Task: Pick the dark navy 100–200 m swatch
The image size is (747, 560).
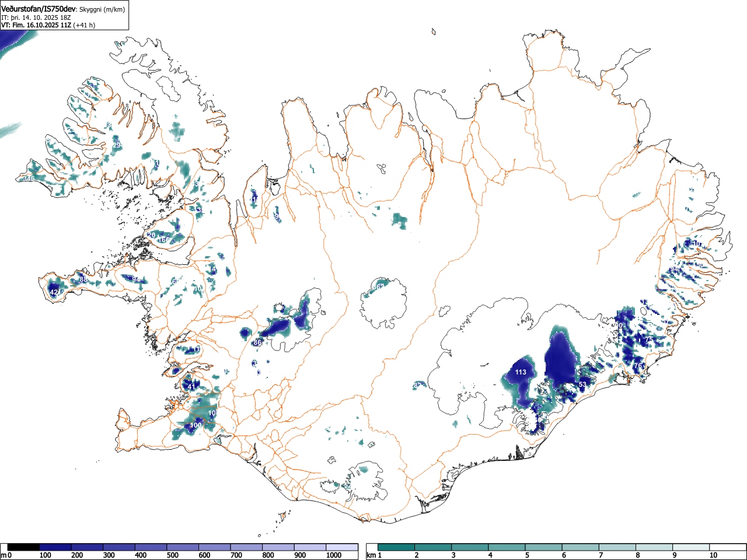Action: click(x=55, y=547)
